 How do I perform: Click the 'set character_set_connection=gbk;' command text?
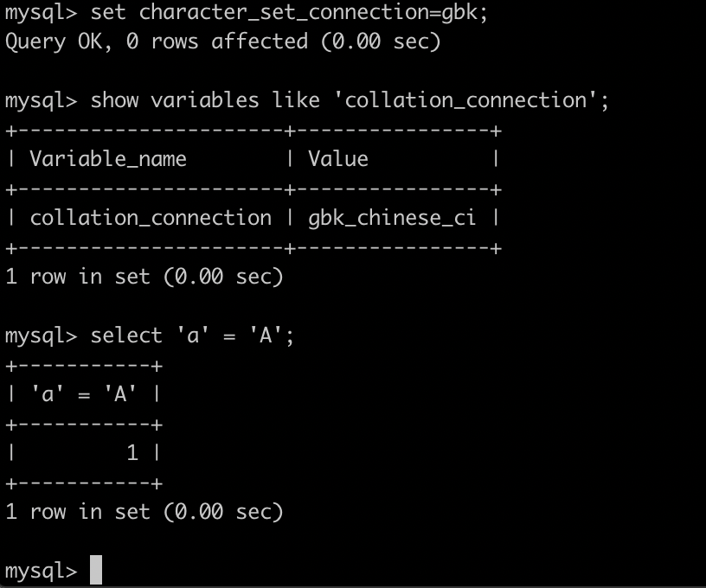point(289,12)
